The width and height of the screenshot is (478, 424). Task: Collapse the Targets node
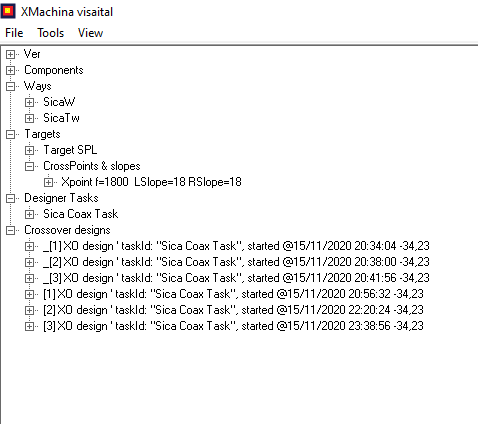pyautogui.click(x=11, y=134)
